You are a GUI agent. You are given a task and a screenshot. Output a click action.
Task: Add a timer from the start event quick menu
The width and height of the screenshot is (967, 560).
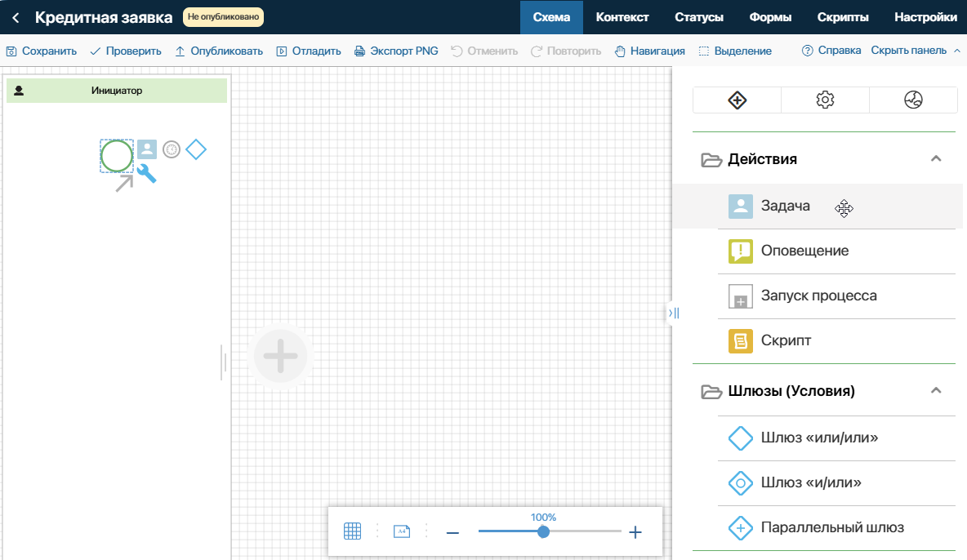(x=172, y=149)
